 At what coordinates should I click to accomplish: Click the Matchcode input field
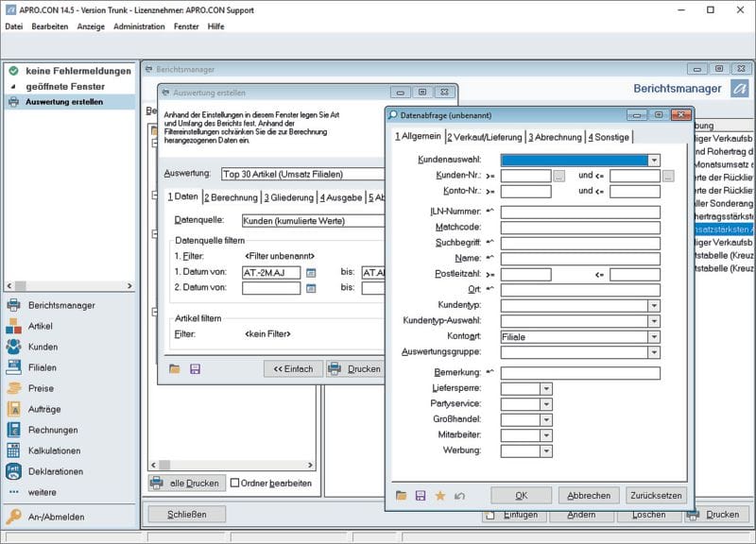pyautogui.click(x=580, y=227)
